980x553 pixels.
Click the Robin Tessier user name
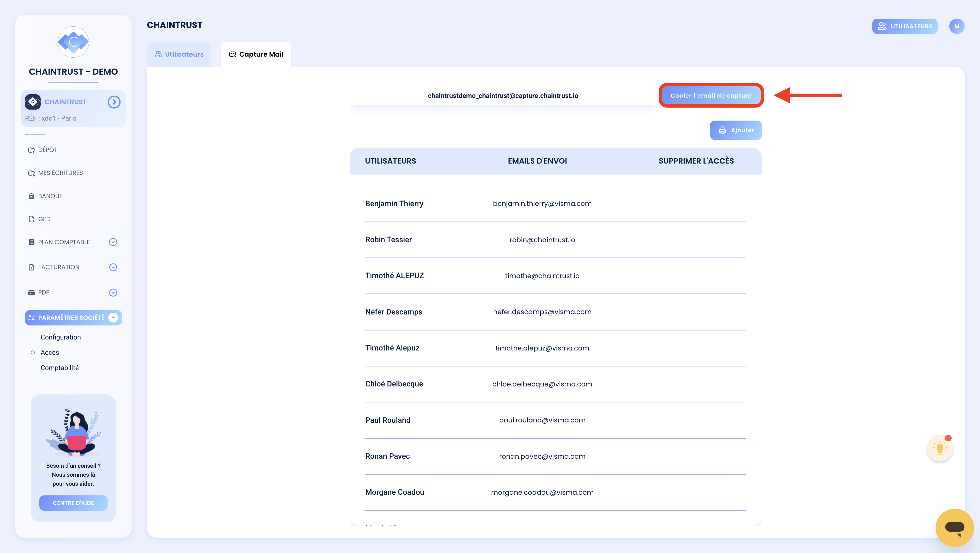(388, 240)
